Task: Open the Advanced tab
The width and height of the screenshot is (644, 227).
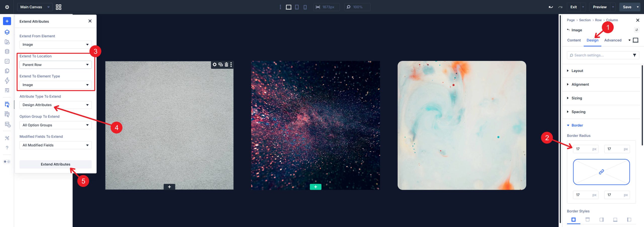Action: (x=613, y=40)
